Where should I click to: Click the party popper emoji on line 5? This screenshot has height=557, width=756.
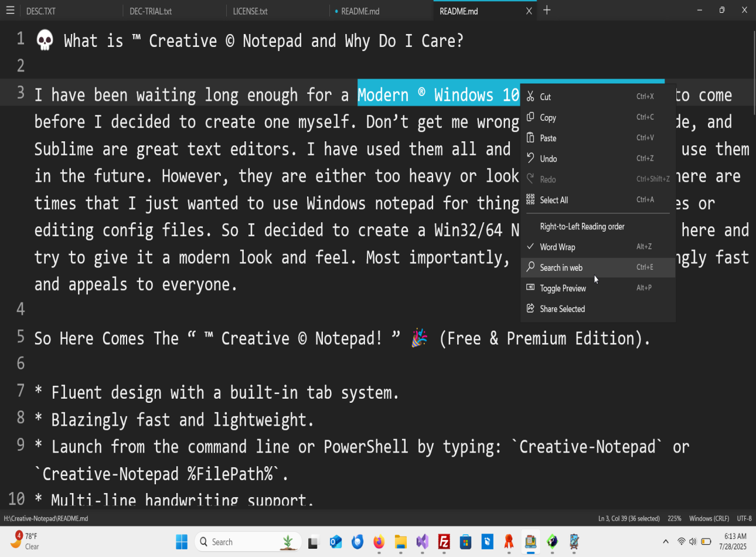click(x=419, y=338)
